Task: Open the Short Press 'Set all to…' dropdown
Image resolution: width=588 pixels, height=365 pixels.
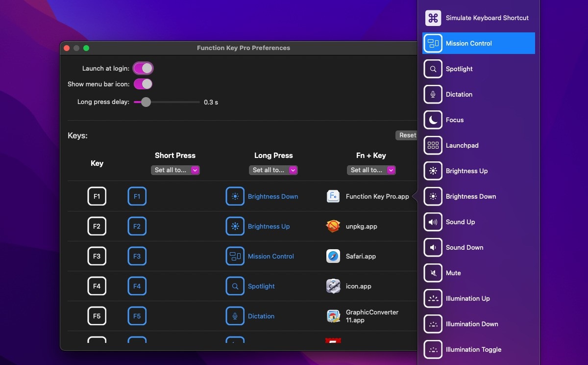Action: 175,170
